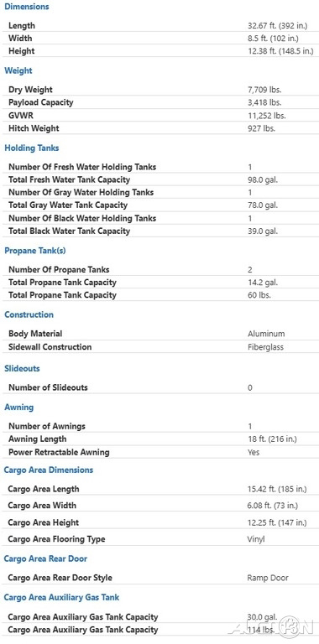
Task: Click Total Fresh Water Tank Capacity row
Action: click(x=159, y=179)
